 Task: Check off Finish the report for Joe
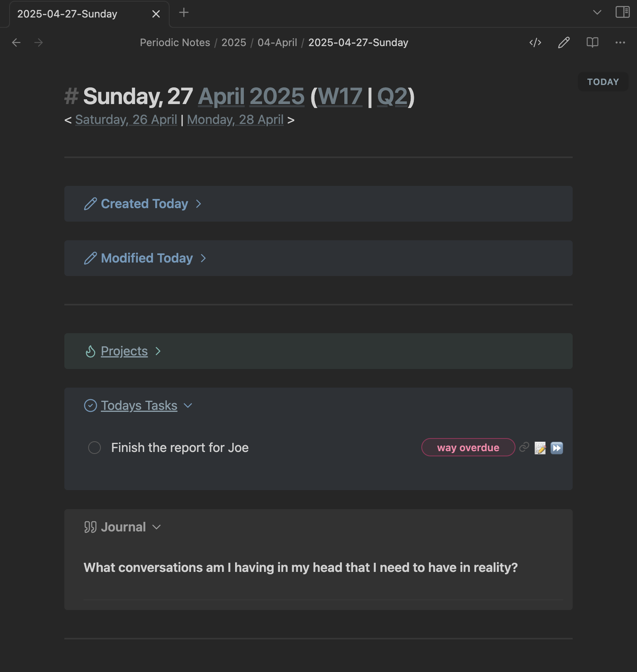click(95, 448)
